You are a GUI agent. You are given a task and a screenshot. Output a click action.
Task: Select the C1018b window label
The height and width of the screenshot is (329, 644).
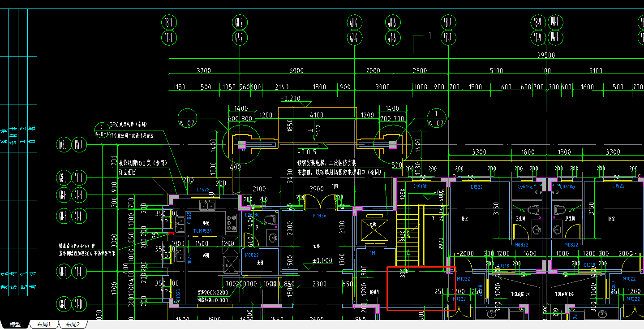(x=421, y=186)
